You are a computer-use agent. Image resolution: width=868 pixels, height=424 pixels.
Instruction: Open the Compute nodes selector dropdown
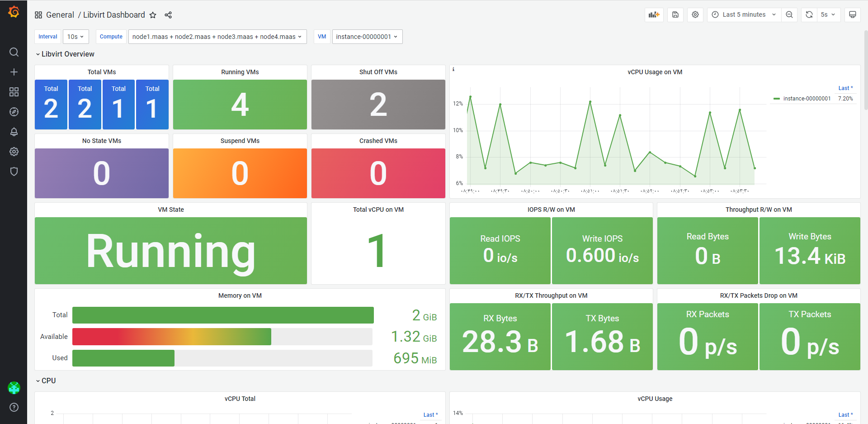[217, 37]
